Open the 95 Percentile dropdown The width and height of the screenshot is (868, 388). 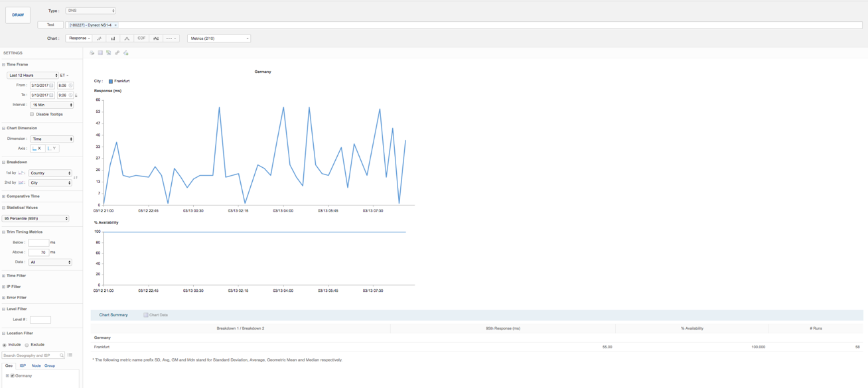(36, 219)
